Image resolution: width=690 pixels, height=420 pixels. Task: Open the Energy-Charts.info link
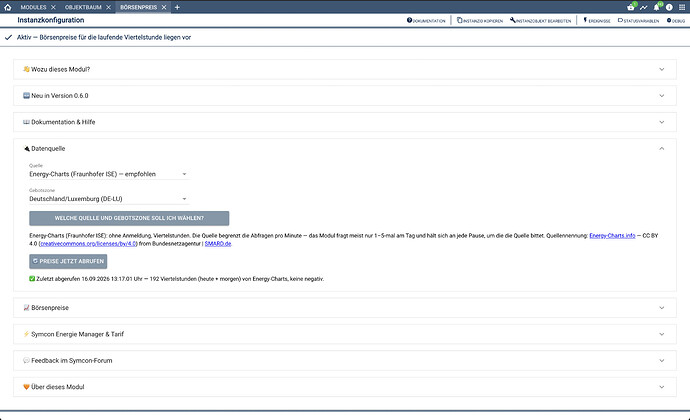pyautogui.click(x=612, y=236)
